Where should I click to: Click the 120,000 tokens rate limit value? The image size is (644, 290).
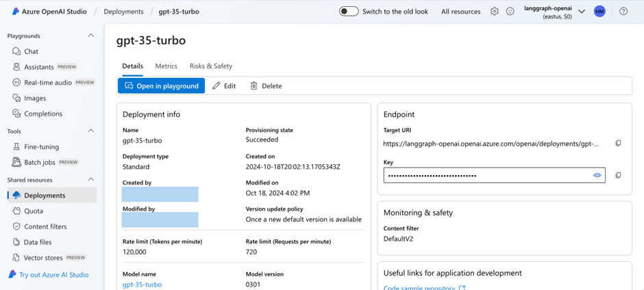134,252
